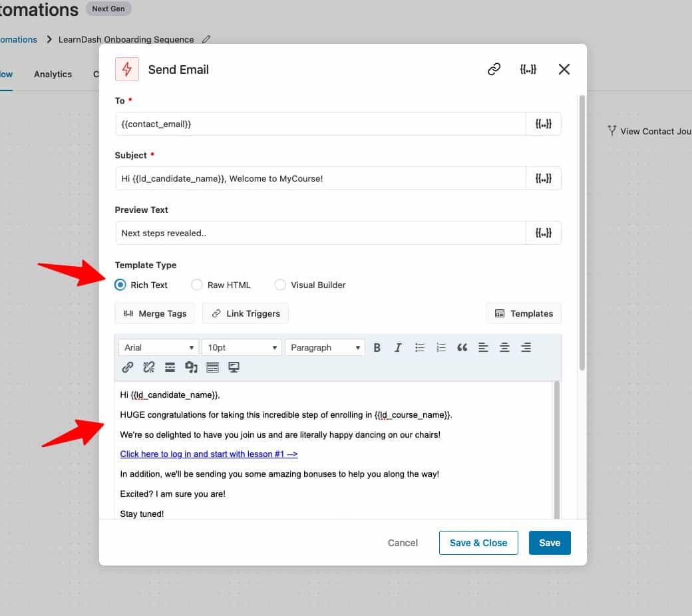Change font size using the 10pt dropdown

(241, 347)
